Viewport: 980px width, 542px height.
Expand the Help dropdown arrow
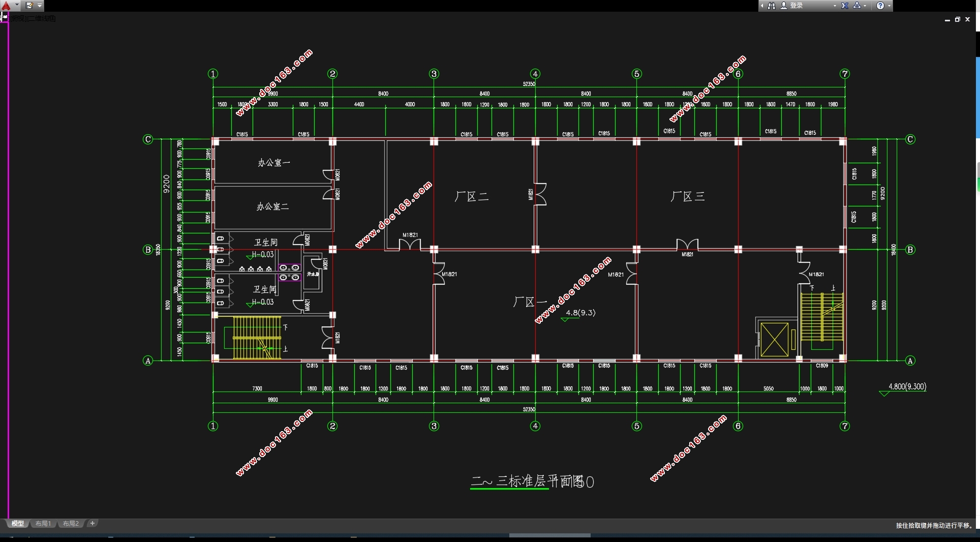coord(889,6)
